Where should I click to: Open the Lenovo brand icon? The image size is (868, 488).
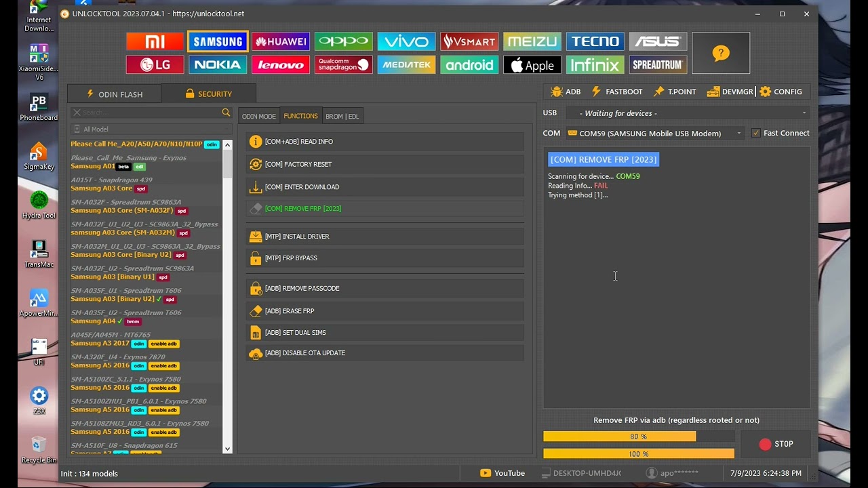(281, 64)
